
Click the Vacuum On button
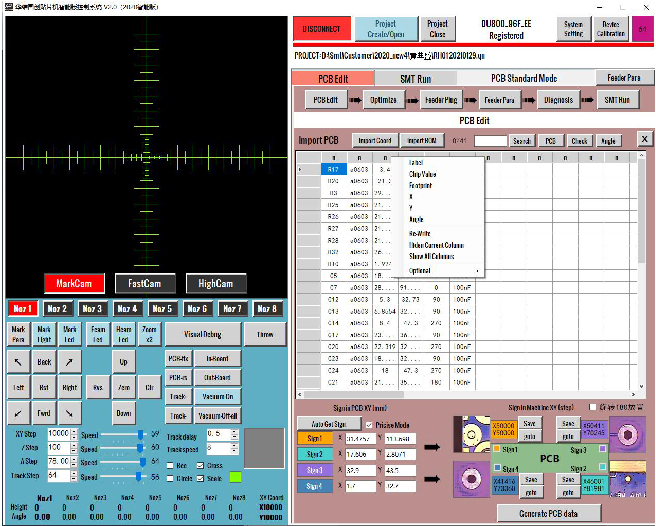click(216, 397)
